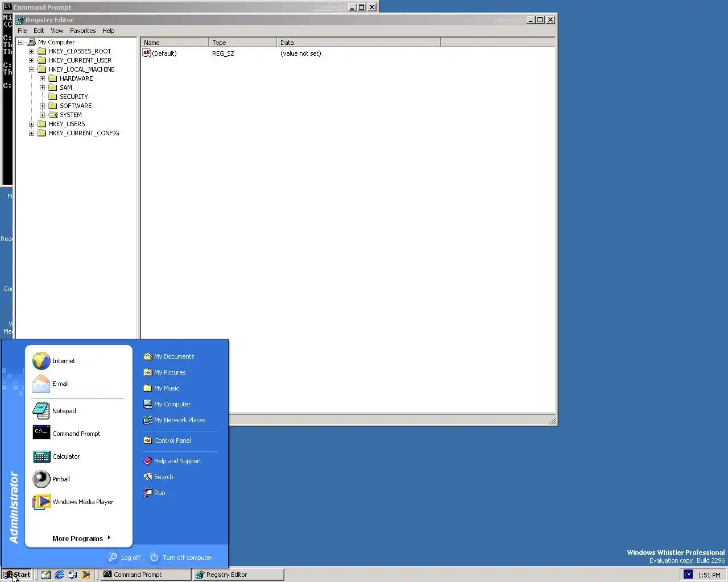This screenshot has height=582, width=728.
Task: Switch to Registry Editor taskbar button
Action: coord(238,575)
